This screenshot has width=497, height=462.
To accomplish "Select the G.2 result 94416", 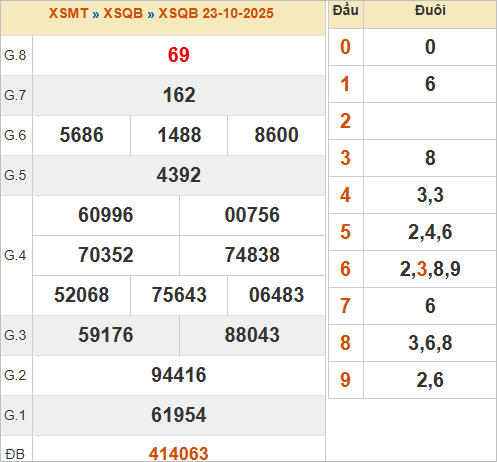I will 179,375.
